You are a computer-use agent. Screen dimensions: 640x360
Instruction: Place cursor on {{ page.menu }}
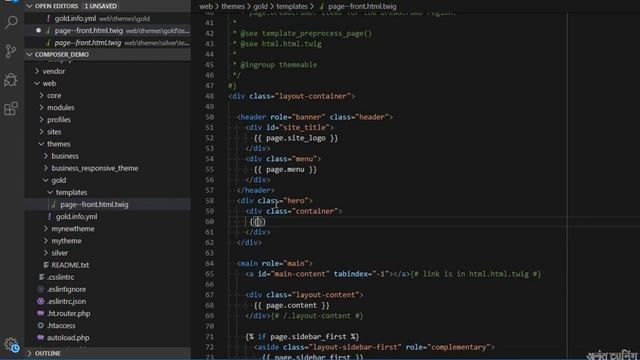tap(285, 169)
